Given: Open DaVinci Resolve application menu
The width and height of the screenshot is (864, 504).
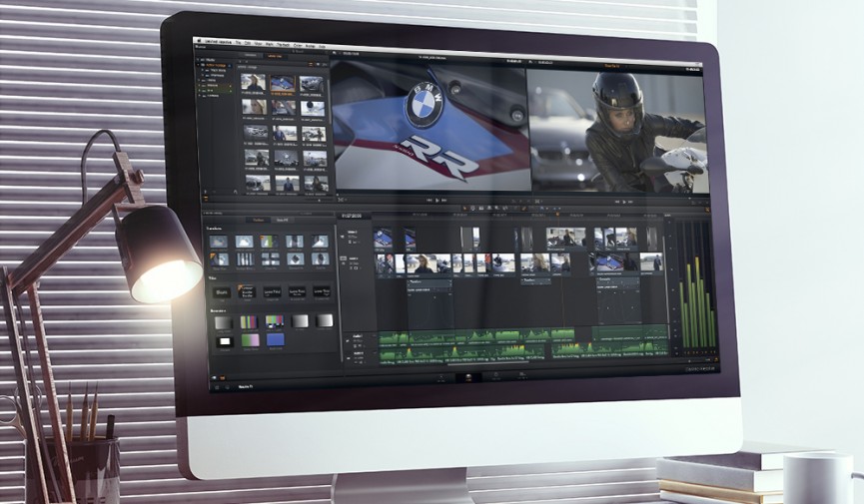Looking at the screenshot, I should (x=218, y=41).
